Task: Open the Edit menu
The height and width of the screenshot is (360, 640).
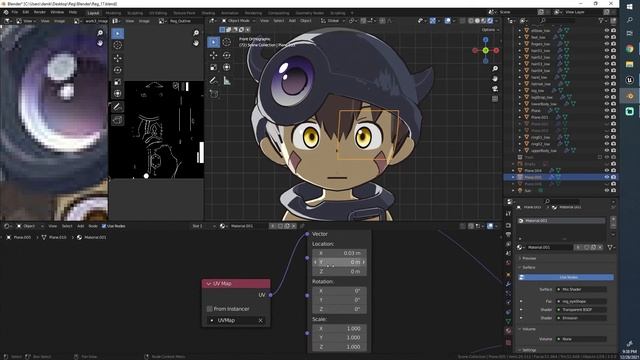Action: click(26, 12)
